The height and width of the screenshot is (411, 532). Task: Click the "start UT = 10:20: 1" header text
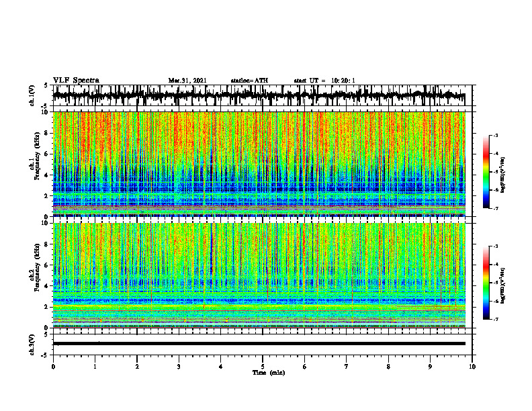pos(324,81)
